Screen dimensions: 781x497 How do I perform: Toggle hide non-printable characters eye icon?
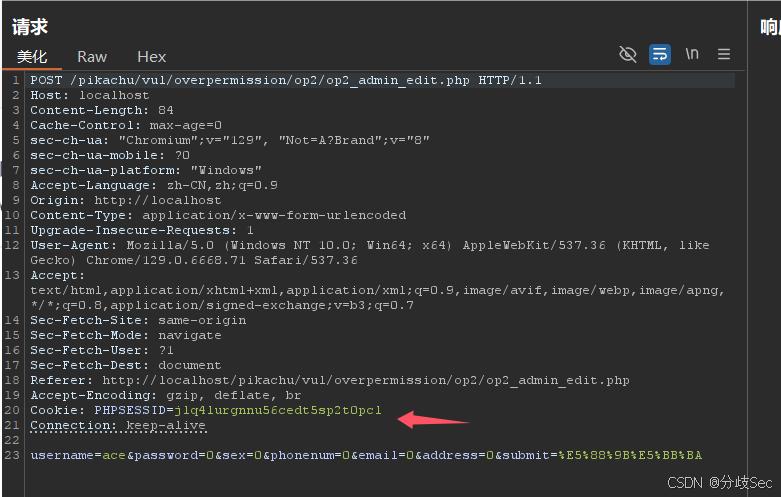[628, 54]
